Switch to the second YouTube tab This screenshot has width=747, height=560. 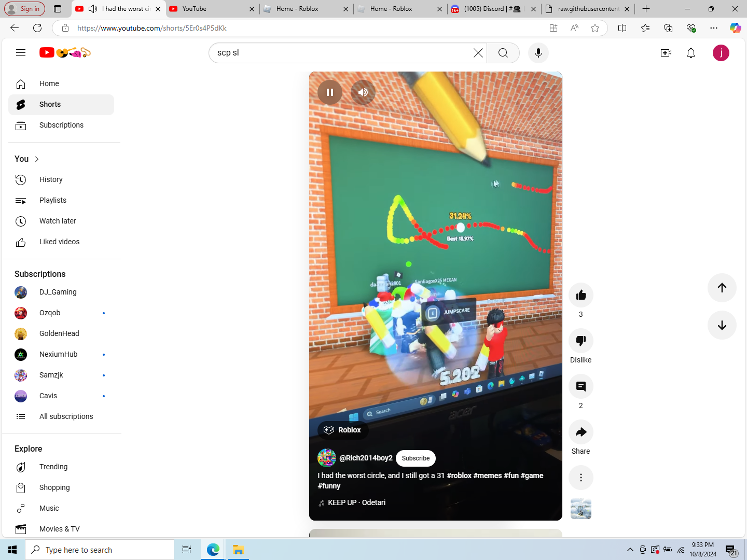[213, 9]
